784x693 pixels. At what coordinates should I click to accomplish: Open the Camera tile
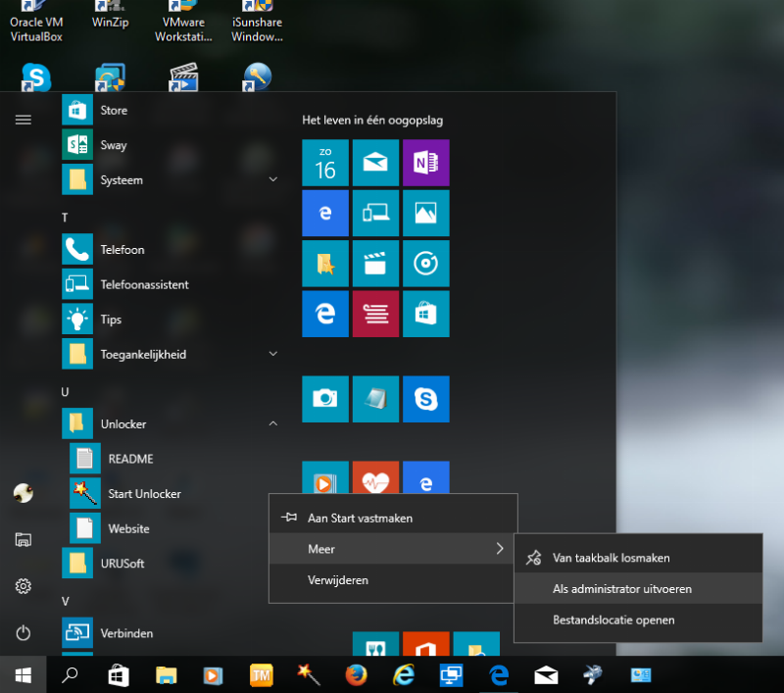pyautogui.click(x=325, y=398)
